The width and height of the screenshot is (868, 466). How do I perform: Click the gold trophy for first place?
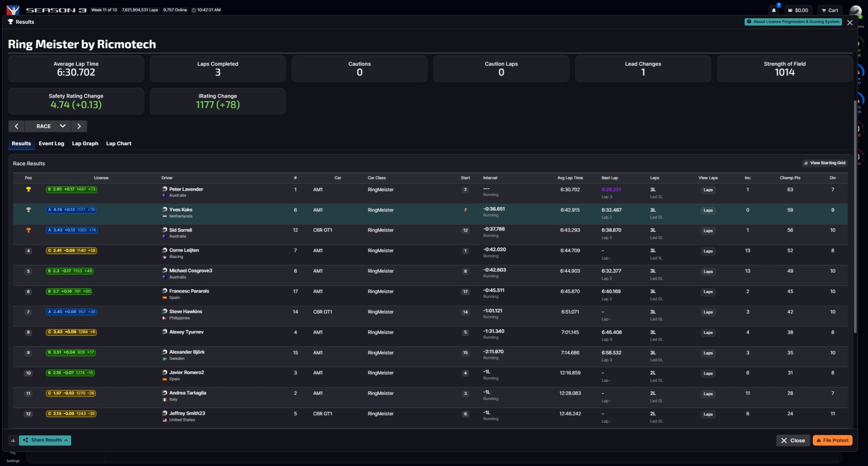(28, 189)
